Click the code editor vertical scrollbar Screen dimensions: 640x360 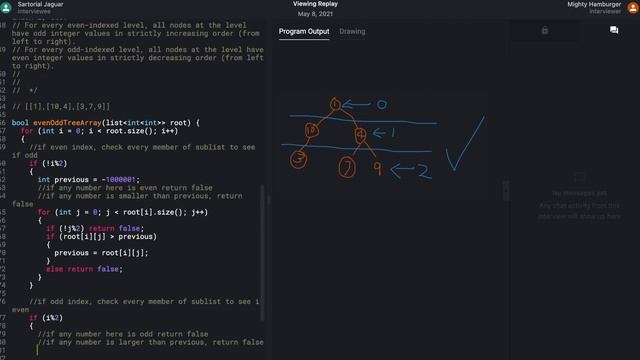pos(262,253)
